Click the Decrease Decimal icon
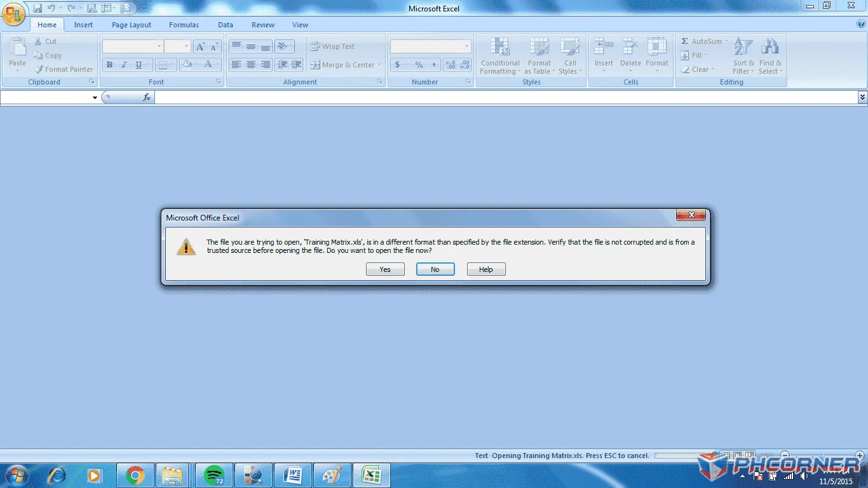 465,65
